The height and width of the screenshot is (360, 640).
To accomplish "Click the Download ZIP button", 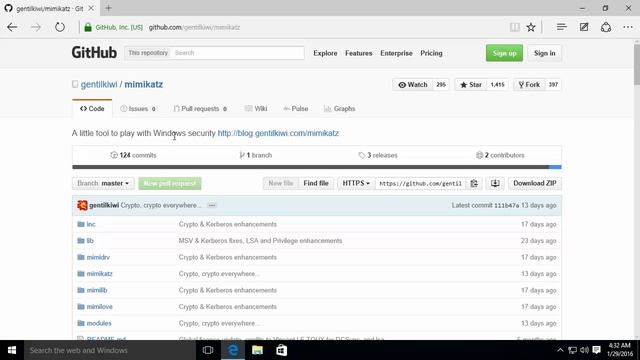I will (535, 183).
